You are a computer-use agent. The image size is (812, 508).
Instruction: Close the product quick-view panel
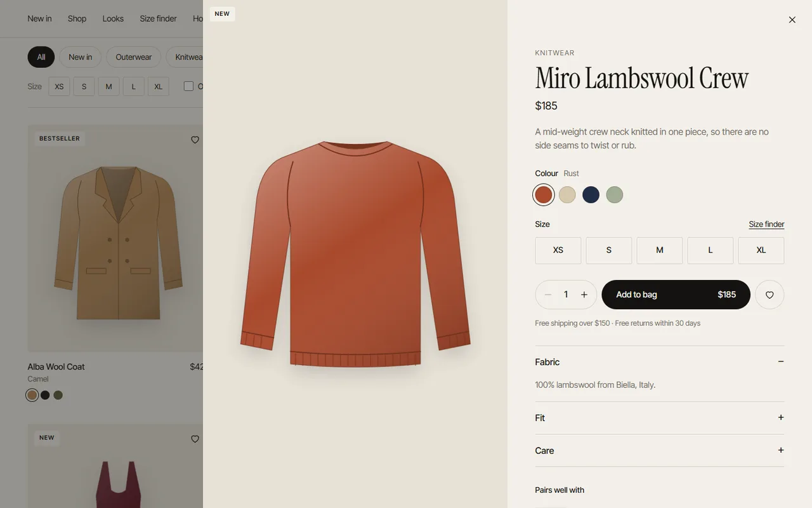(x=792, y=20)
